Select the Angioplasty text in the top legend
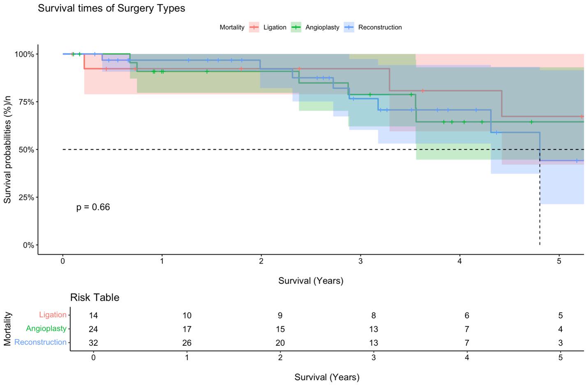The image size is (588, 388). click(322, 28)
